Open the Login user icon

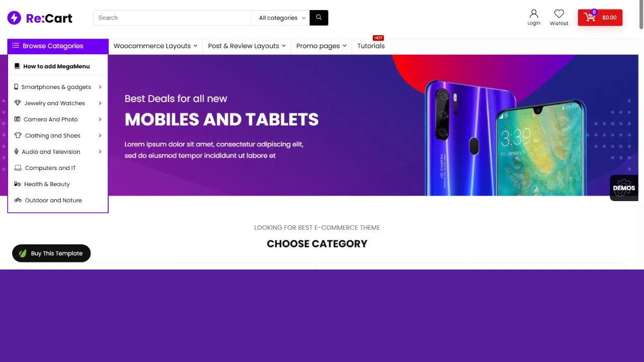534,14
